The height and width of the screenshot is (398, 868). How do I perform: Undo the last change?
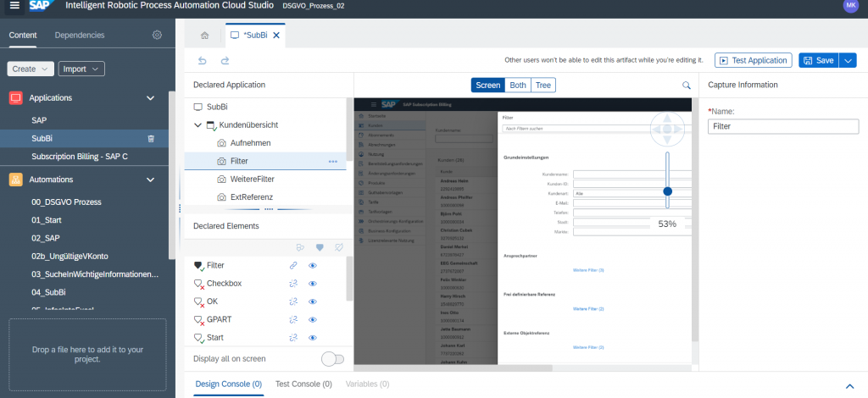tap(203, 61)
